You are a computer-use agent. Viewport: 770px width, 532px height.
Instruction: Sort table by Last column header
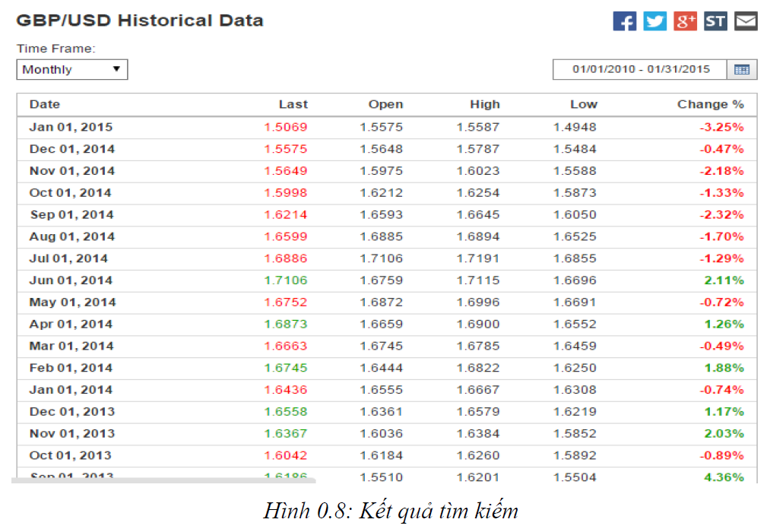click(x=293, y=105)
